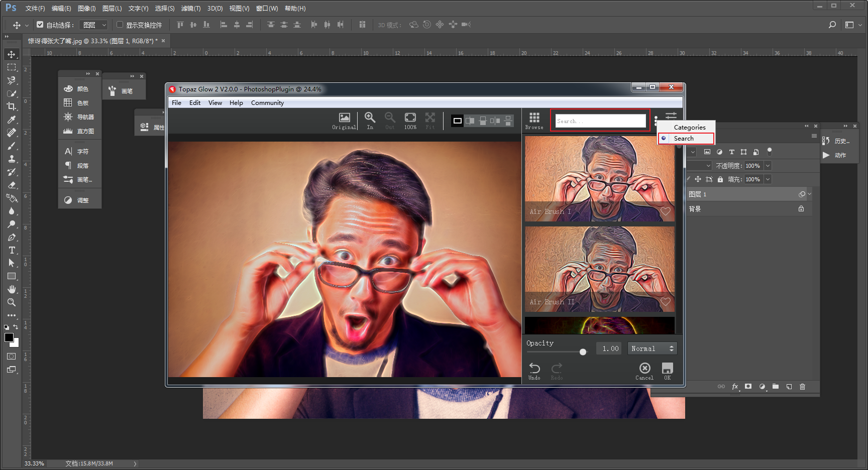The image size is (868, 470).
Task: Enable the 显示变换控件 checkbox
Action: (120, 25)
